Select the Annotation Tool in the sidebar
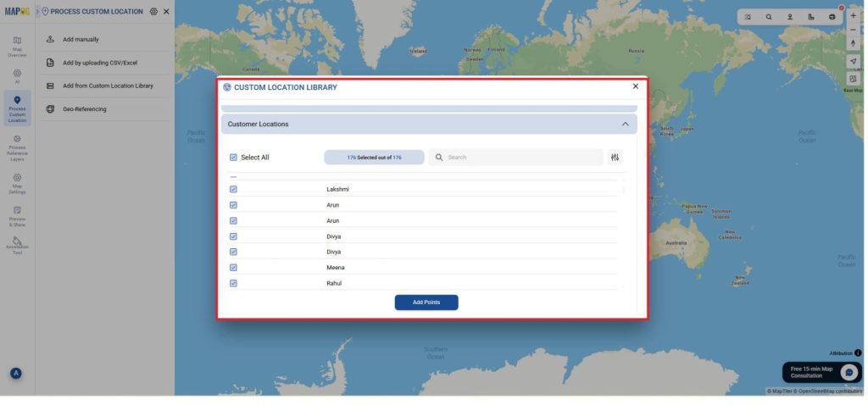 tap(17, 247)
